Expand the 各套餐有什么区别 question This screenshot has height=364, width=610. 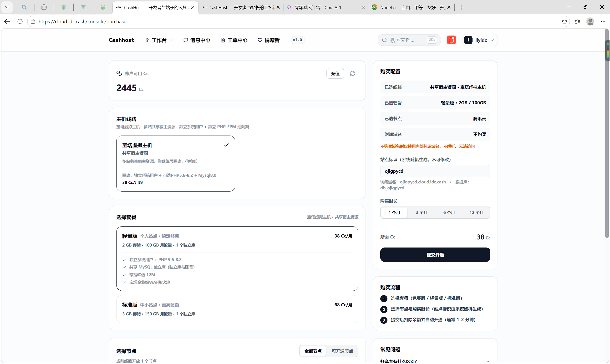435,361
